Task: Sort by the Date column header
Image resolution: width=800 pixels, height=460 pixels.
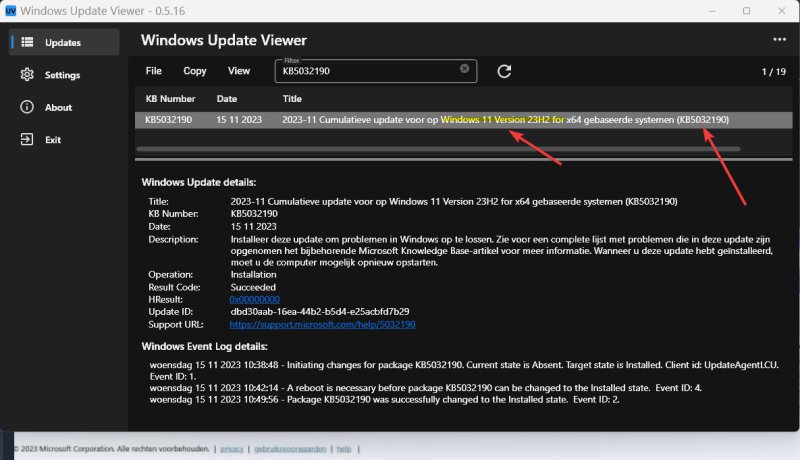Action: coord(227,99)
